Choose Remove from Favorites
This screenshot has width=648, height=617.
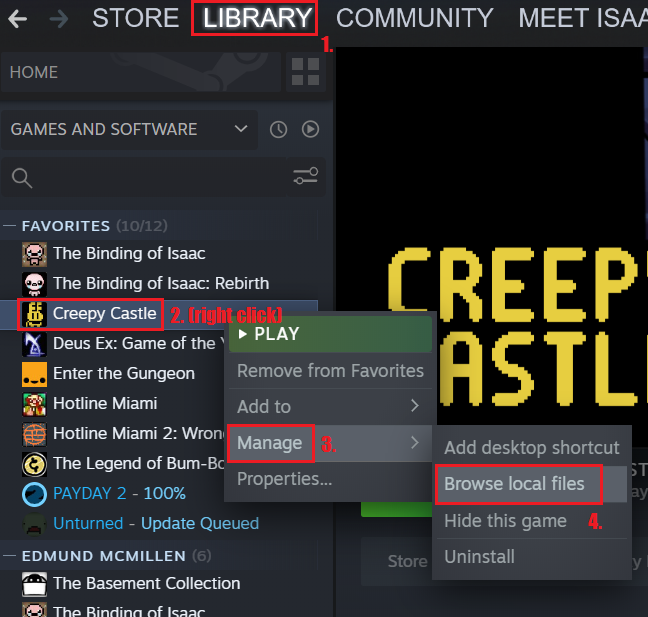[330, 371]
